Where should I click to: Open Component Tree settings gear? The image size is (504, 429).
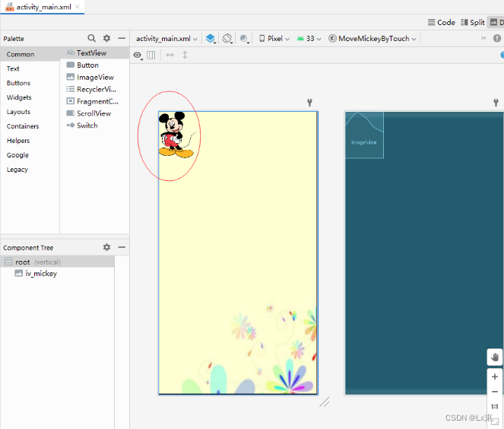pos(106,247)
